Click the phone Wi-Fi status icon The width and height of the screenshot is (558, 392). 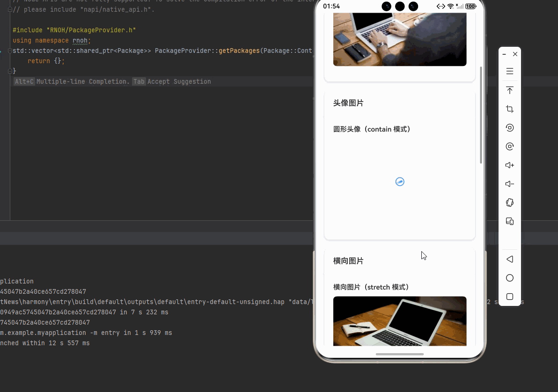[450, 6]
